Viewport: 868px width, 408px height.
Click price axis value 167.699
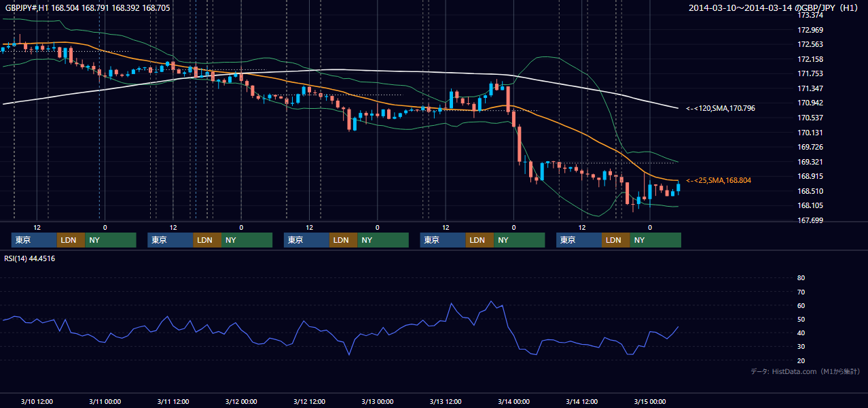click(810, 220)
